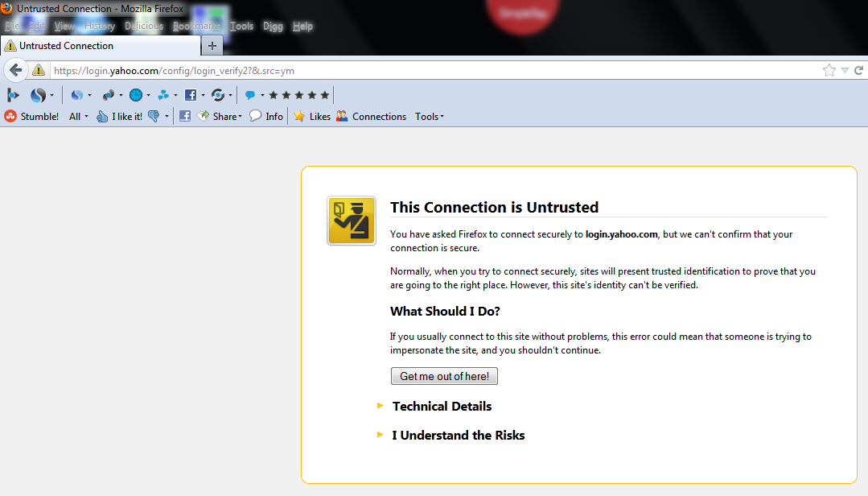Open Likes with the star icon
Screen dimensions: 868x496
pos(311,117)
